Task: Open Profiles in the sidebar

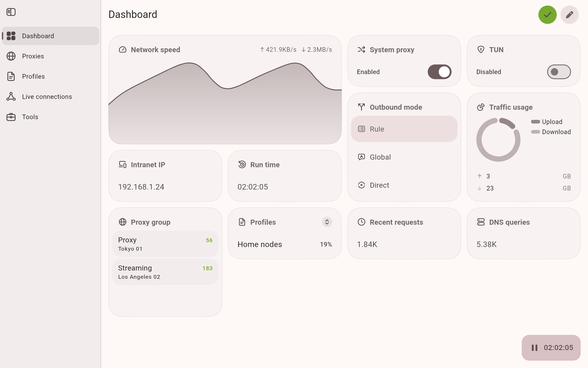Action: point(51,76)
